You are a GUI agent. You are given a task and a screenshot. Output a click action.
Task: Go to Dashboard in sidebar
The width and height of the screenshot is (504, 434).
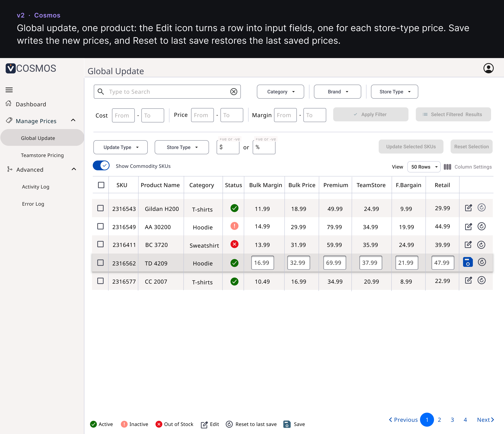pos(31,104)
